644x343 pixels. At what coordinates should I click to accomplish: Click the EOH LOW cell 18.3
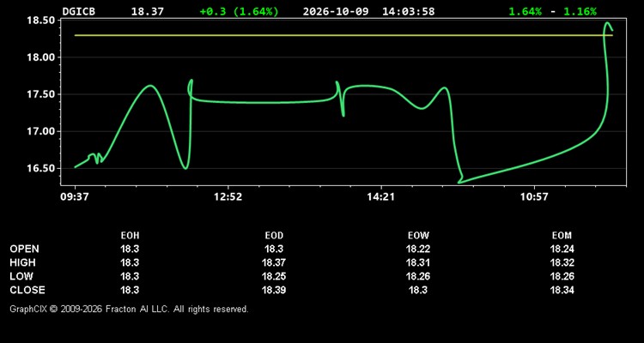[x=130, y=276]
